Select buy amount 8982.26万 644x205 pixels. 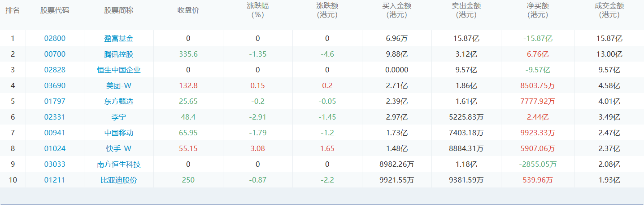pos(396,165)
